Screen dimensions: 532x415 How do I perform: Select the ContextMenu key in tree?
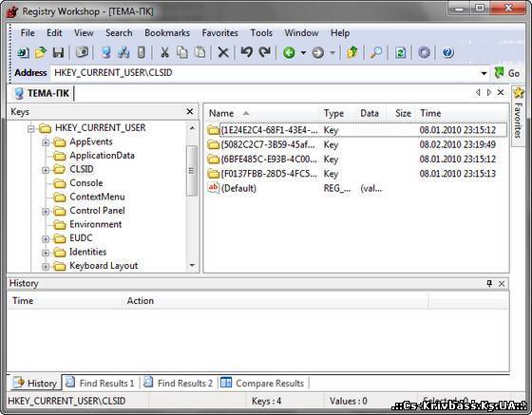[97, 197]
